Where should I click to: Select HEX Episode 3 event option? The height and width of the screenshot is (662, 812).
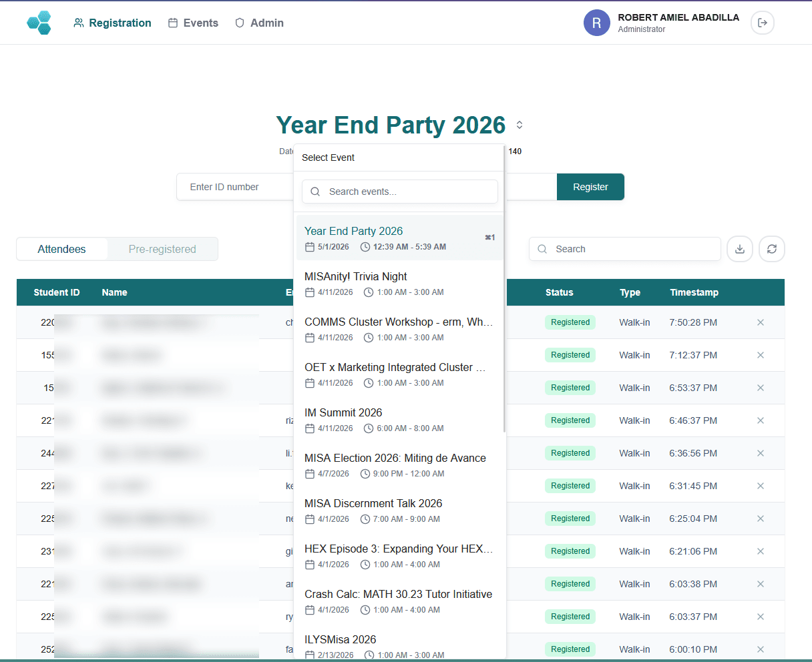click(x=399, y=556)
